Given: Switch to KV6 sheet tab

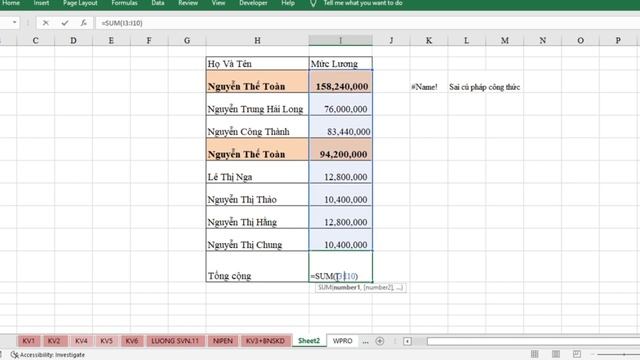Looking at the screenshot, I should [131, 341].
